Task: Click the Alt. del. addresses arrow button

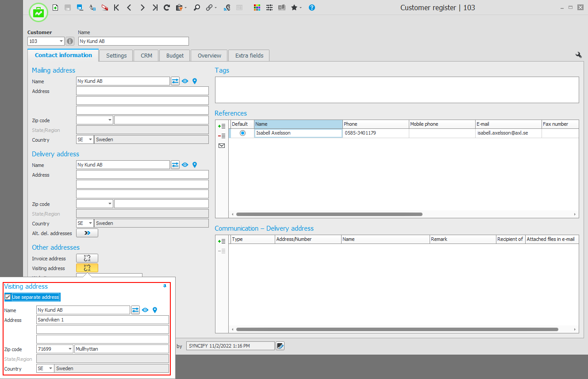Action: pyautogui.click(x=87, y=233)
